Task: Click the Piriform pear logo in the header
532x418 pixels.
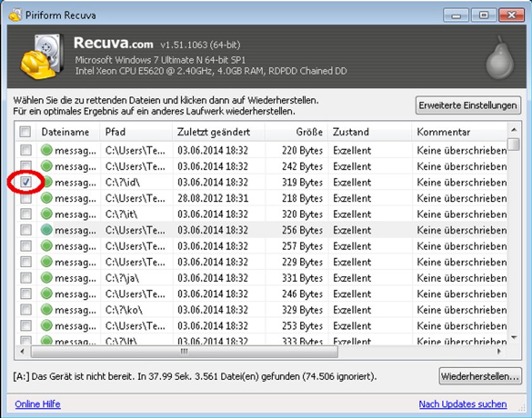Action: coord(500,57)
